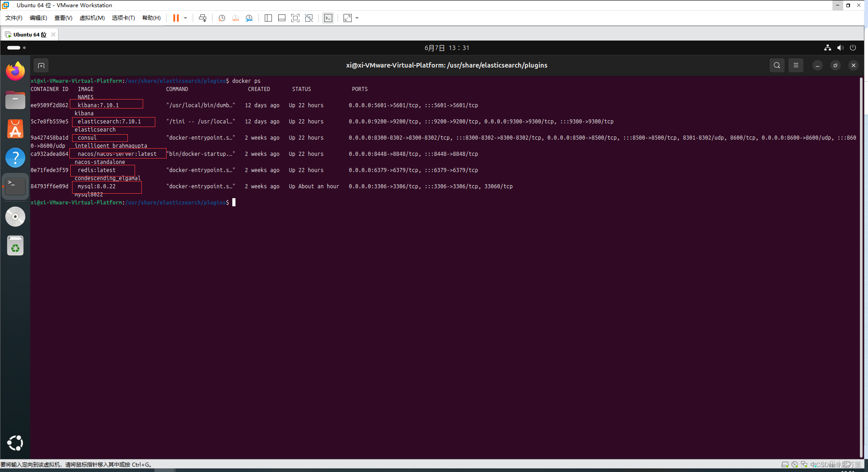This screenshot has height=472, width=868.
Task: Click container ID 5c7e8fb559e5
Action: pos(50,122)
